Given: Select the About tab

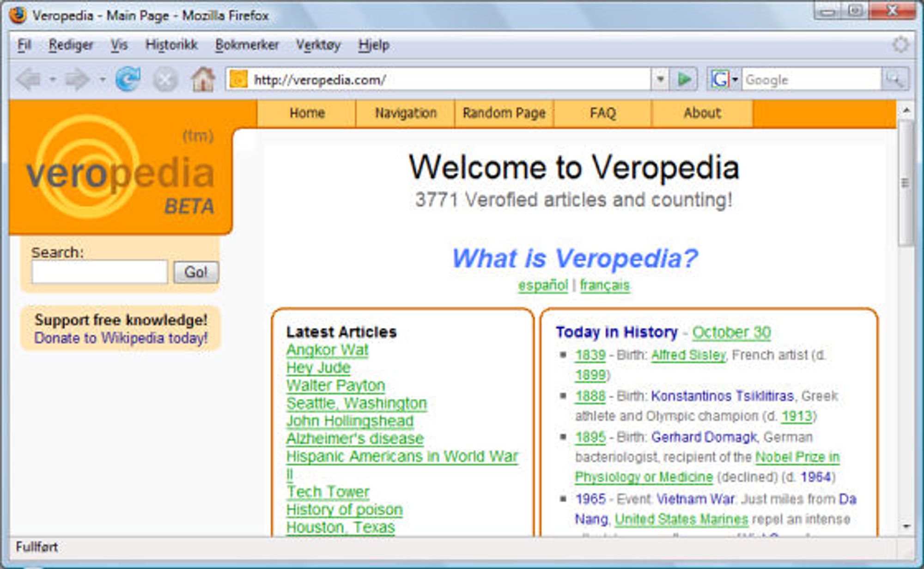Looking at the screenshot, I should click(x=702, y=113).
